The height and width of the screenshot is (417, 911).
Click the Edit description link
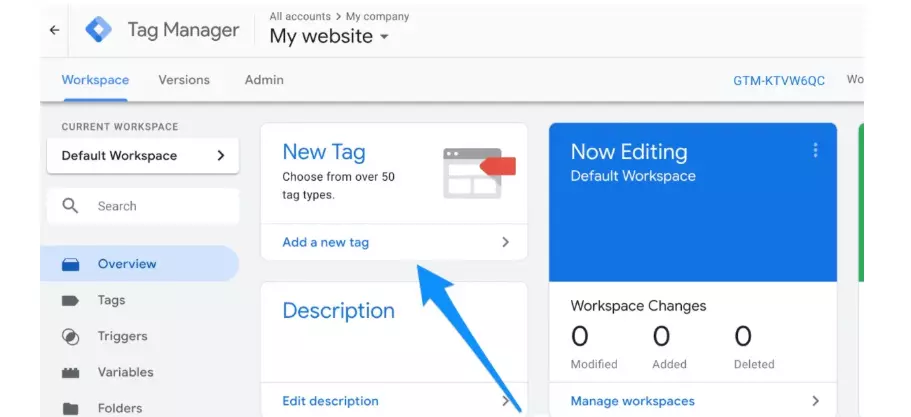(330, 401)
